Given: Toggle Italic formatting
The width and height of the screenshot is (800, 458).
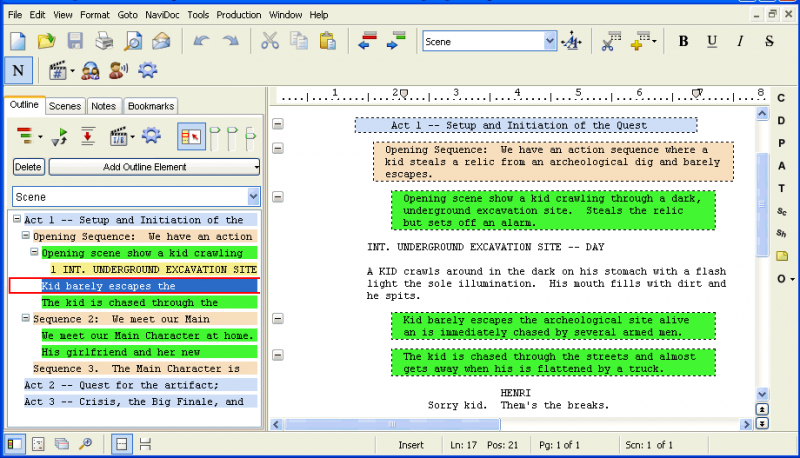Looking at the screenshot, I should [740, 41].
